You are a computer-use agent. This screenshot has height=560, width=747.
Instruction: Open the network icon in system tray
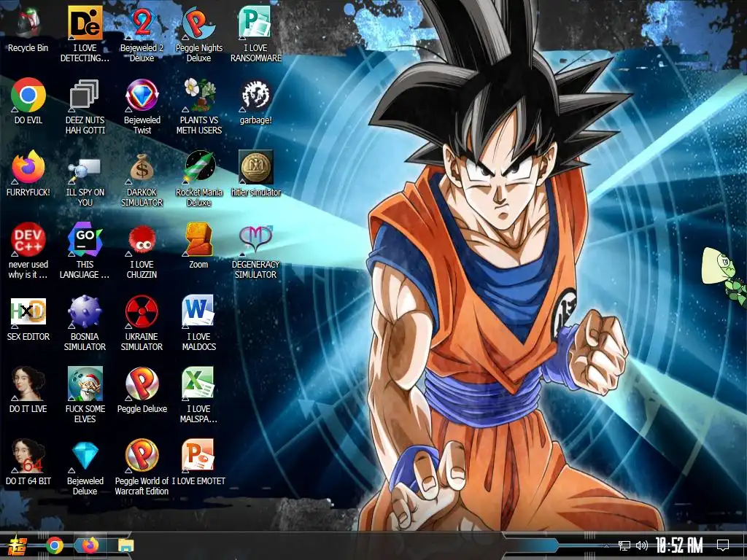click(624, 545)
